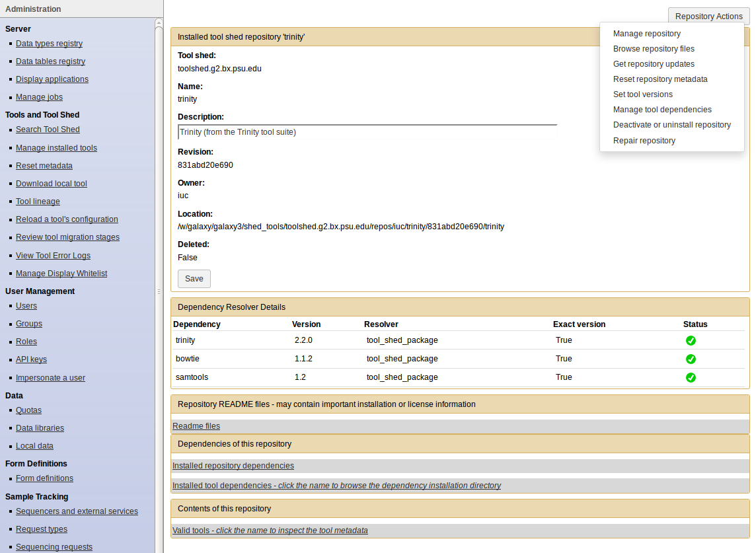756x553 pixels.
Task: Click Reload a tool's configuration
Action: 67,219
